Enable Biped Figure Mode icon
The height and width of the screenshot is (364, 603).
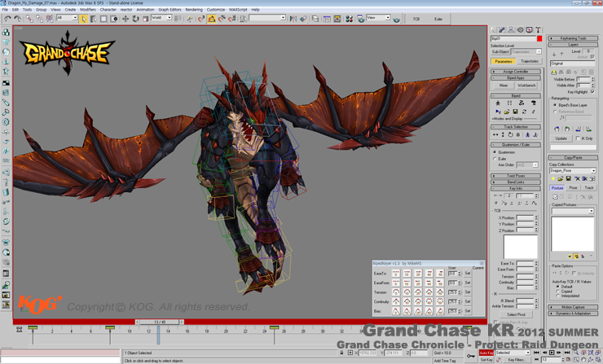498,103
